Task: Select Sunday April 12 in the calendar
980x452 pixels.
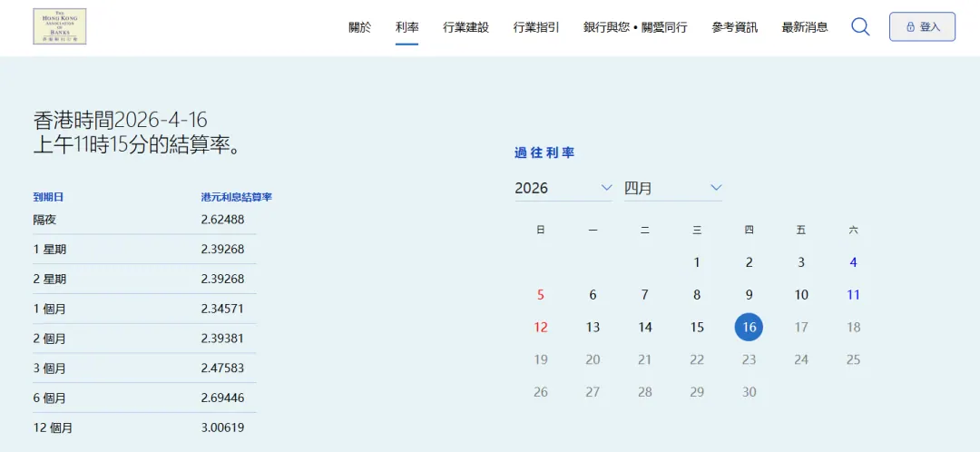Action: pos(541,327)
